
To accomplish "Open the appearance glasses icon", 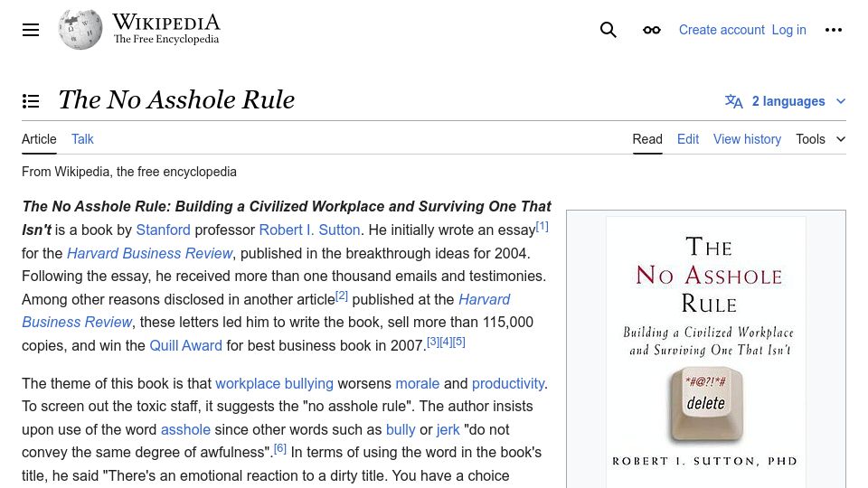I will [652, 30].
